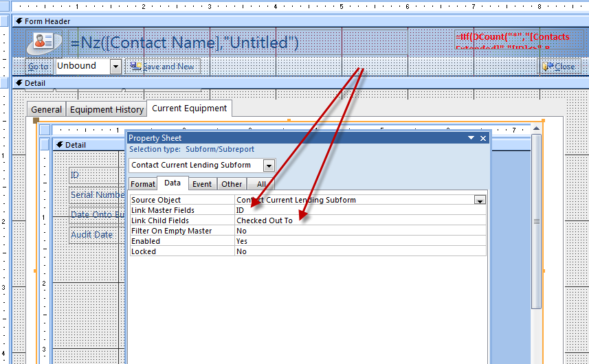The height and width of the screenshot is (364, 589).
Task: Select the General form tab
Action: click(x=47, y=109)
